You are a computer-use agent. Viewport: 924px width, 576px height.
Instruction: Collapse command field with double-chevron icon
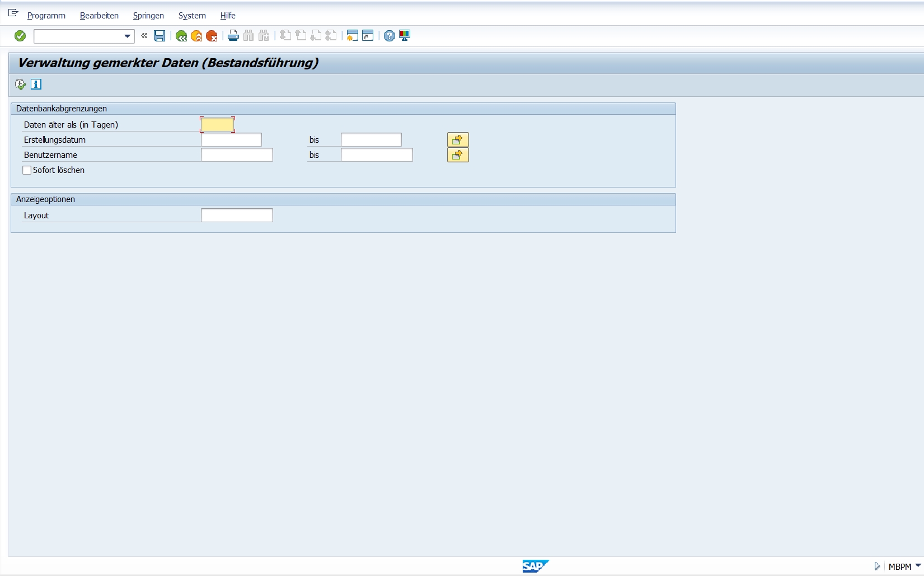[144, 36]
